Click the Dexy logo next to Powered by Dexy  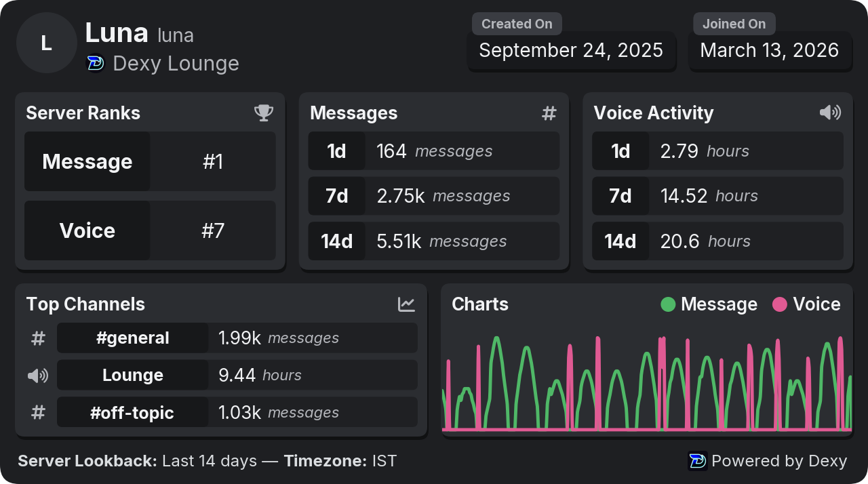tap(698, 461)
